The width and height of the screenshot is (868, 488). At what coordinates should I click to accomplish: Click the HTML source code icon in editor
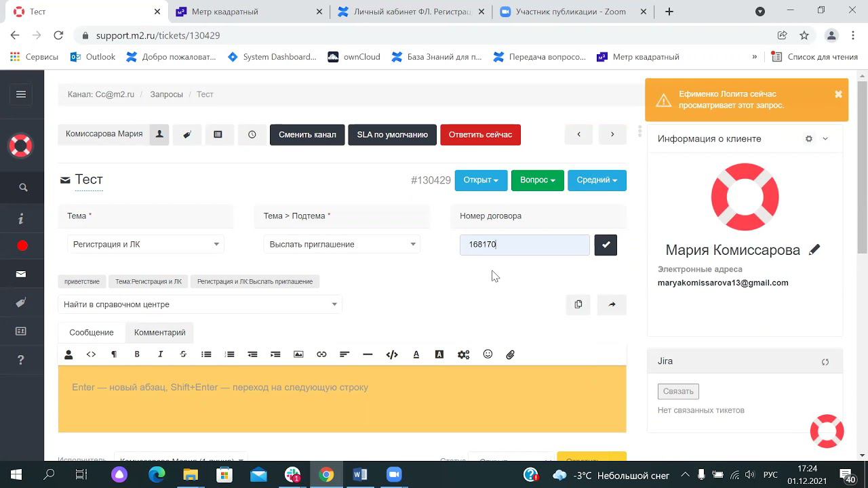(392, 354)
